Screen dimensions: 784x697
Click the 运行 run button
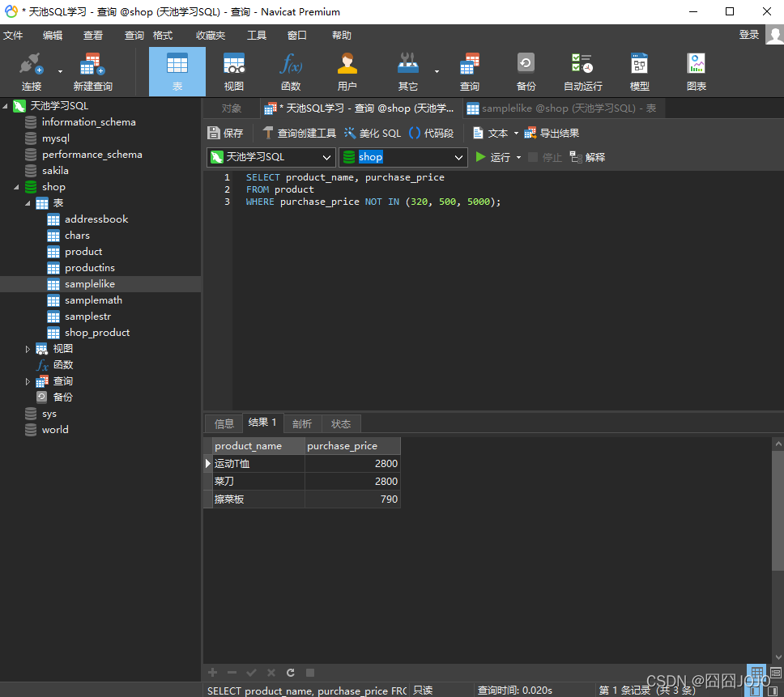coord(493,157)
